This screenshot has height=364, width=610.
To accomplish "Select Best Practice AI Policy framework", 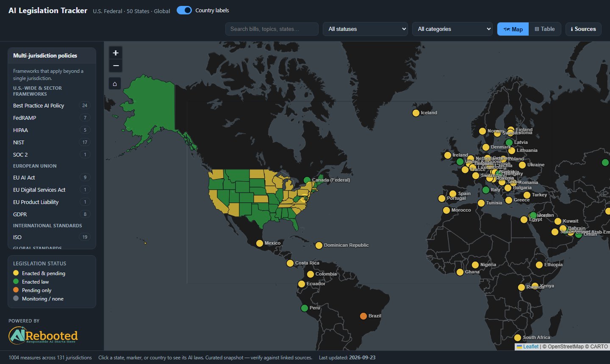I will 52,106.
